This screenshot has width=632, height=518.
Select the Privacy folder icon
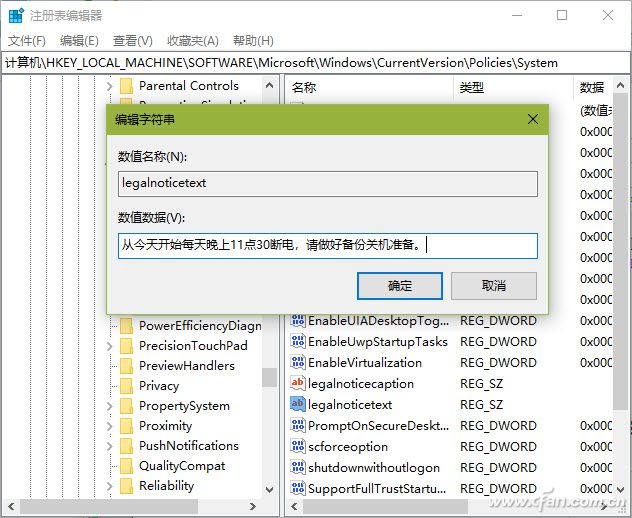(127, 386)
